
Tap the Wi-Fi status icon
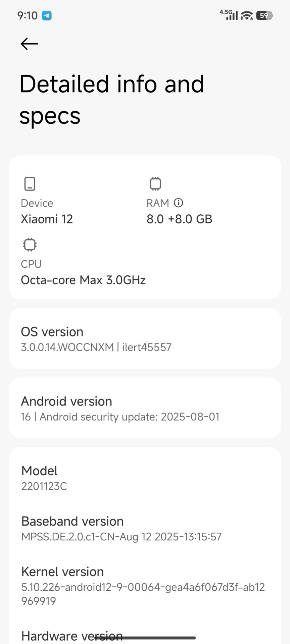(x=247, y=15)
